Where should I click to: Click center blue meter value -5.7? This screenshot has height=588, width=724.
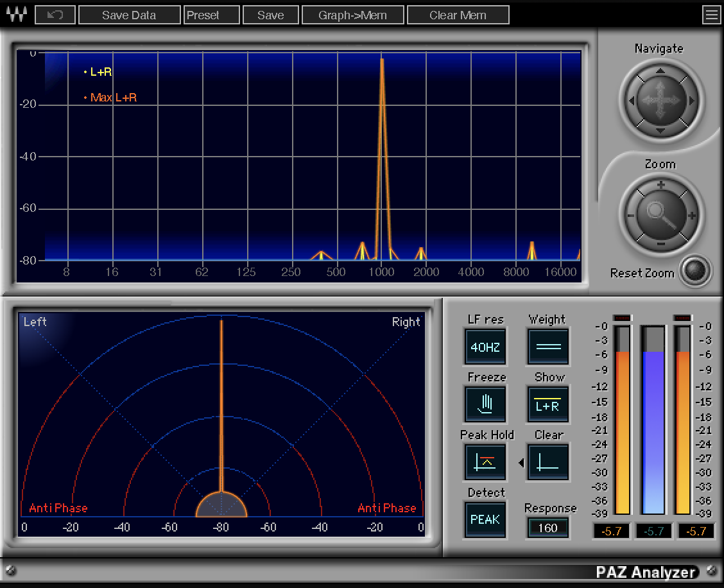[x=654, y=531]
